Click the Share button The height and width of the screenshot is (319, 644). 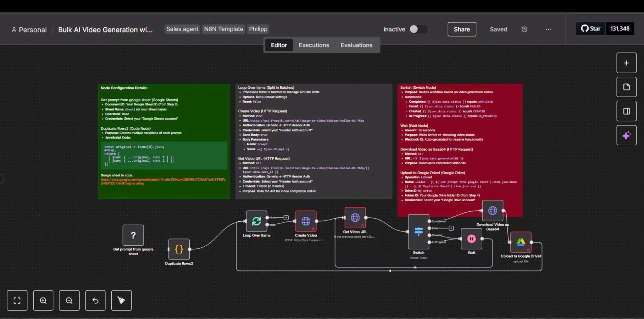462,29
